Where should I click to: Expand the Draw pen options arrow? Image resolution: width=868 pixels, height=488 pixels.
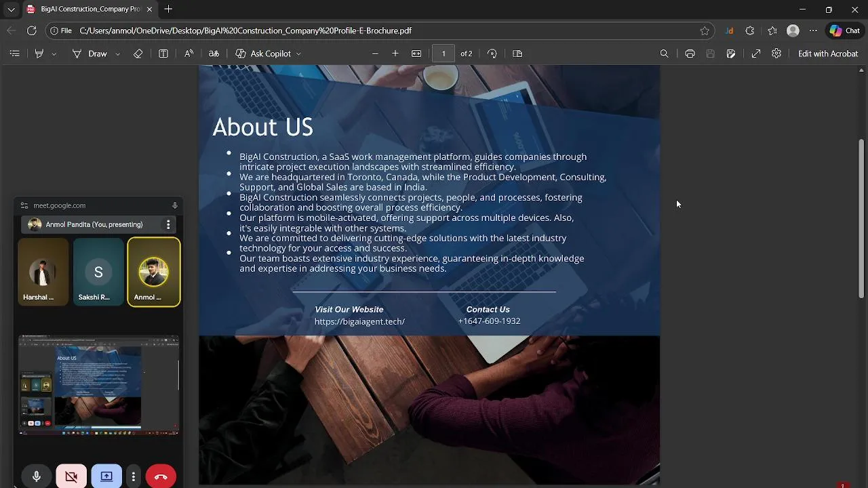[117, 54]
